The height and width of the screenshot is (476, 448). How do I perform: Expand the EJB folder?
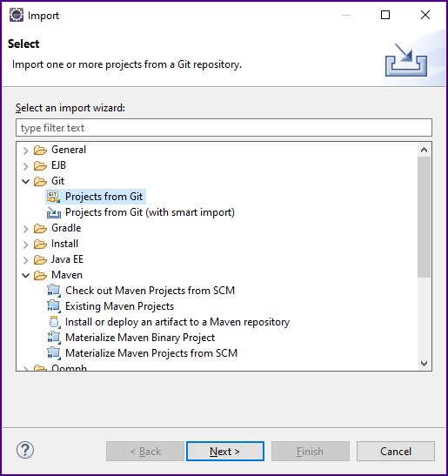point(26,166)
